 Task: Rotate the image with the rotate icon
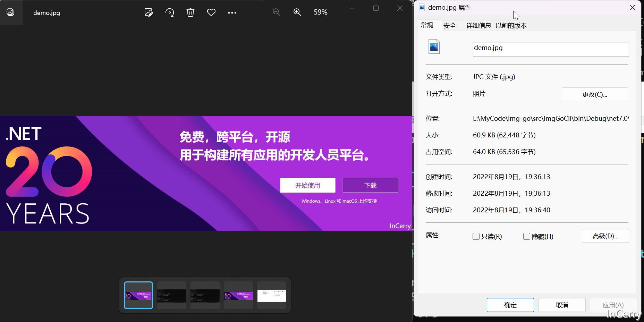tap(170, 12)
